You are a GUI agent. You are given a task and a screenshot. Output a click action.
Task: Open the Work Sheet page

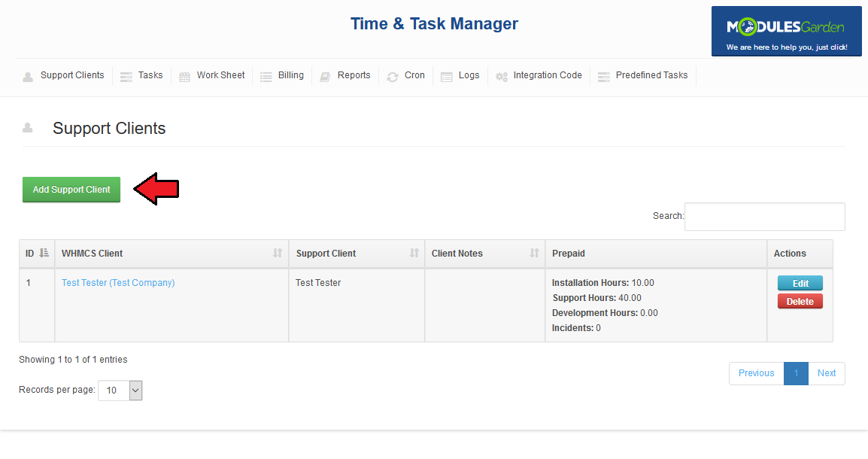click(221, 75)
